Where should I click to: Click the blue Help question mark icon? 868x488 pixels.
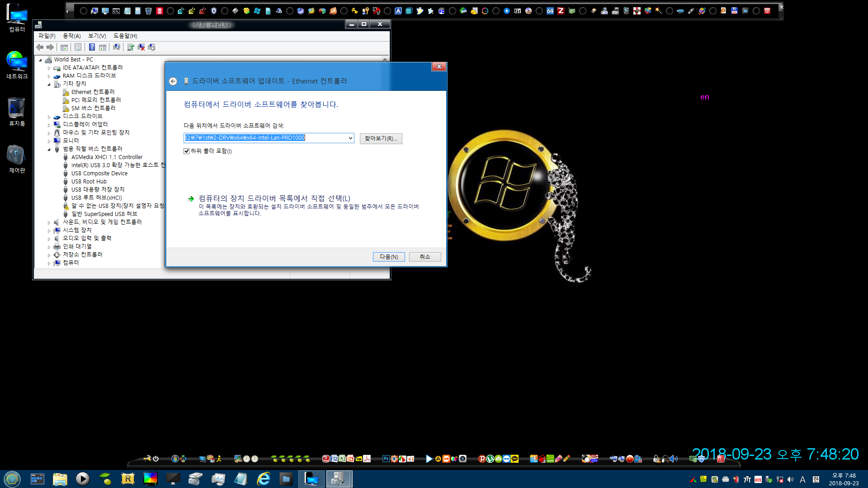92,47
